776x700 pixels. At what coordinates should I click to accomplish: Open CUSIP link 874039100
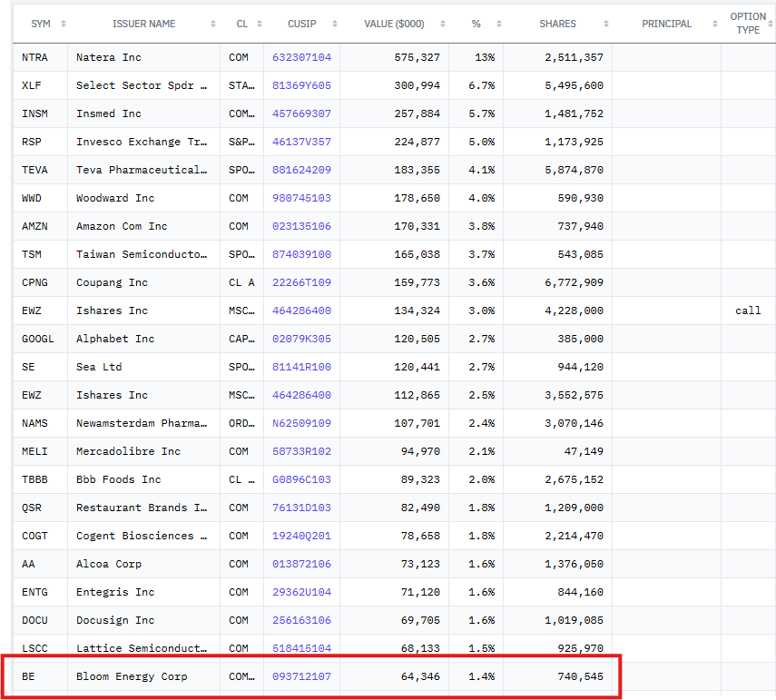click(x=301, y=254)
